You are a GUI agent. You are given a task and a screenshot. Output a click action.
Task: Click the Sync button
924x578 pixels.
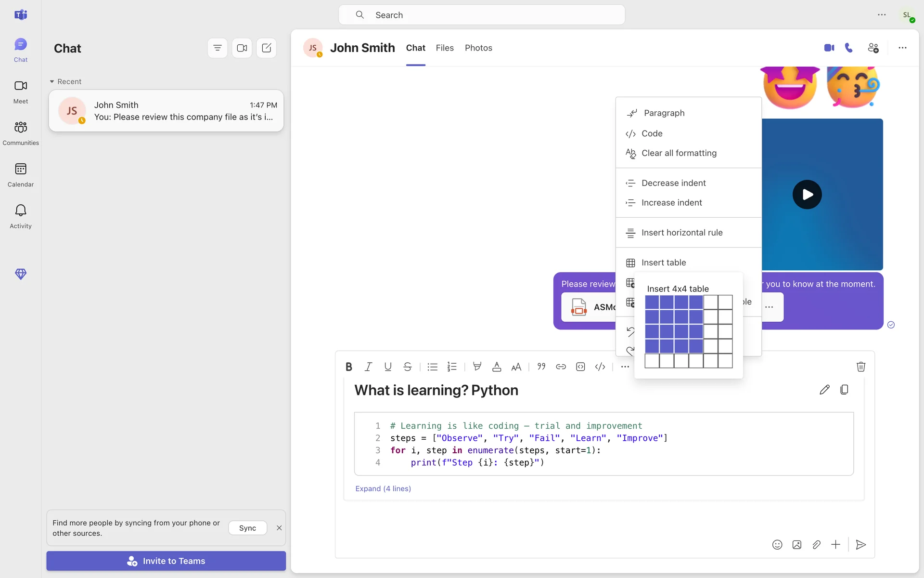pyautogui.click(x=247, y=528)
